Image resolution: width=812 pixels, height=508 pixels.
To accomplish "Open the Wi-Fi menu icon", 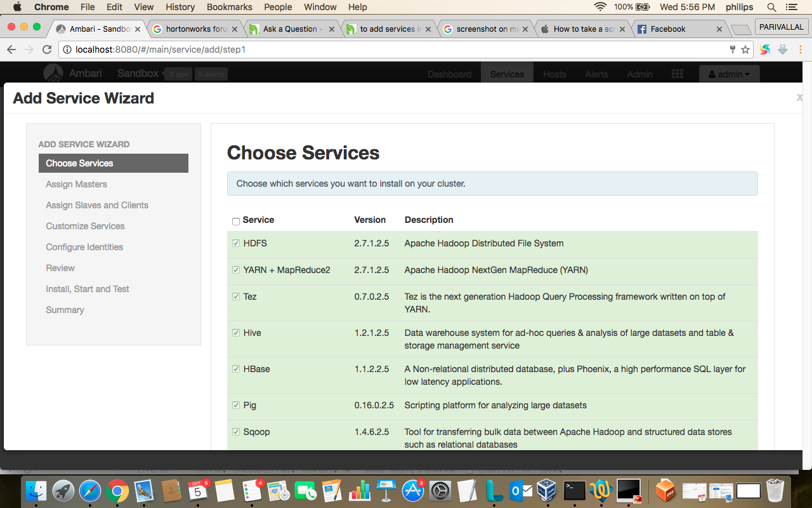I will 600,7.
